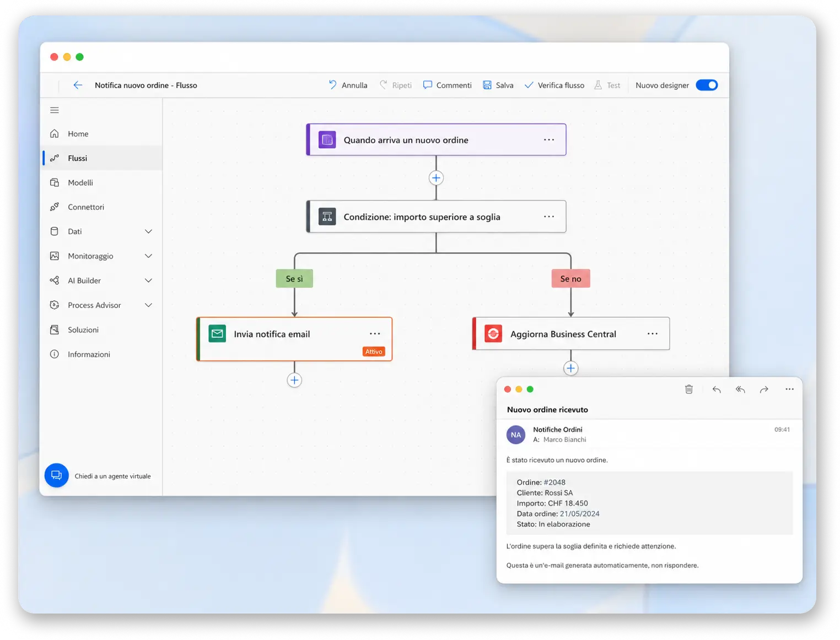Open Home from the sidebar
This screenshot has width=840, height=640.
point(102,134)
